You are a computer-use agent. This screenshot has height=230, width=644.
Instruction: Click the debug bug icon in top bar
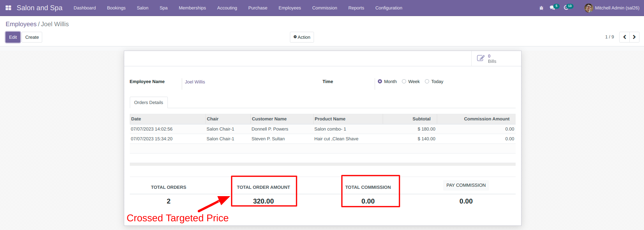tap(541, 8)
